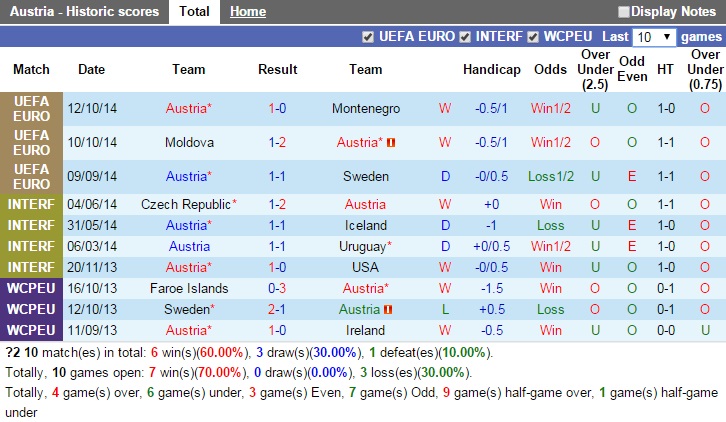Click red card icon in Sweden 2-1 row
Viewport: 726px width, 422px height.
coord(389,310)
